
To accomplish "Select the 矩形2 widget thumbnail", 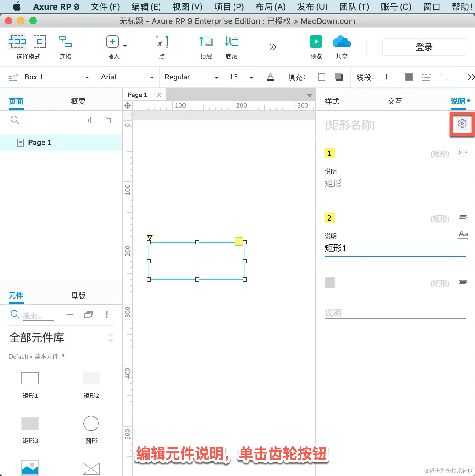I will (x=91, y=378).
